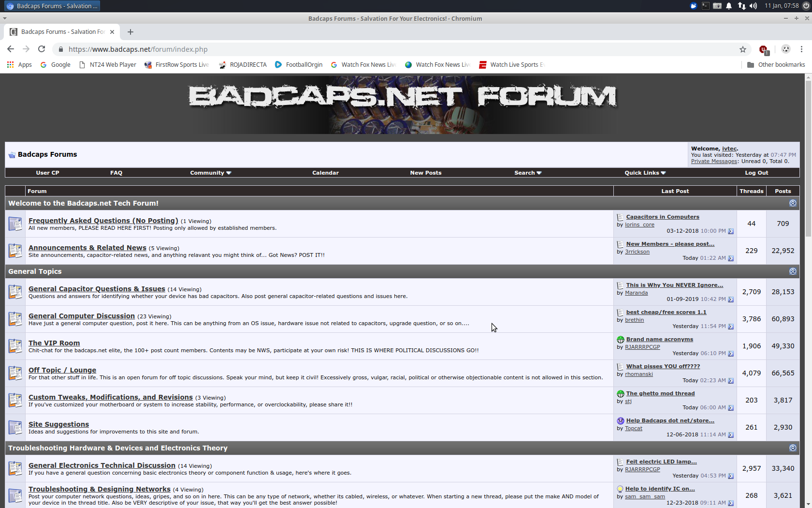Click the Badcaps Forums folder icon in breadcrumb
812x508 pixels.
click(x=12, y=155)
